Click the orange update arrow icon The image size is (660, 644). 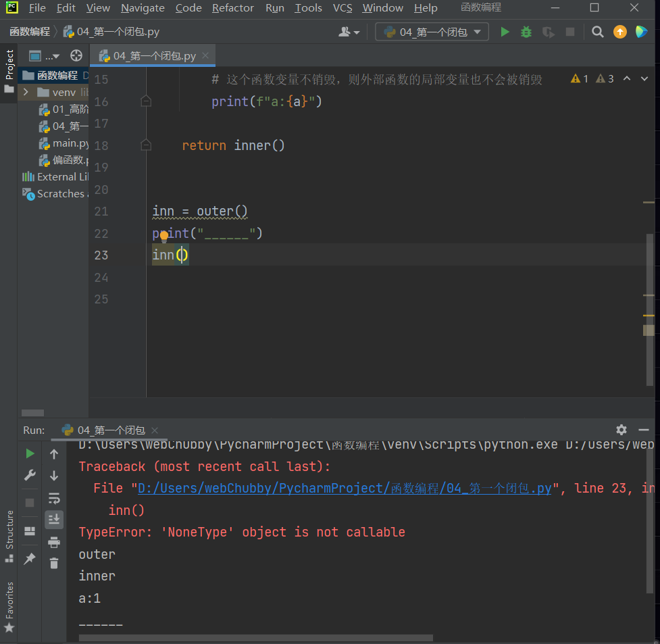coord(620,32)
